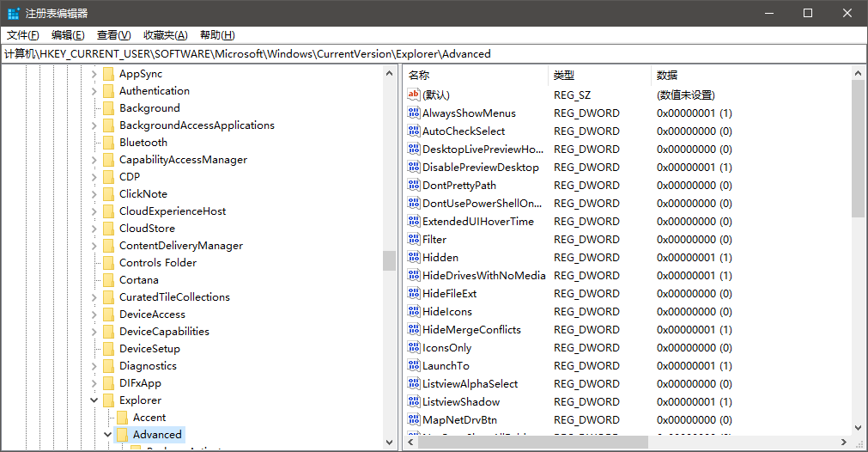868x452 pixels.
Task: Collapse the Advanced tree node
Action: (107, 435)
